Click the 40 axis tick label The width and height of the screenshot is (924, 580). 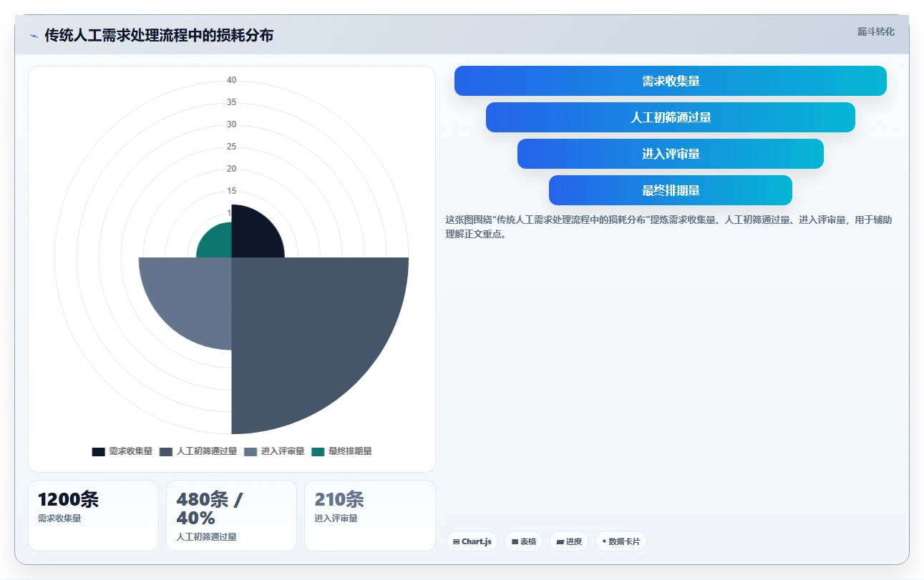(231, 80)
